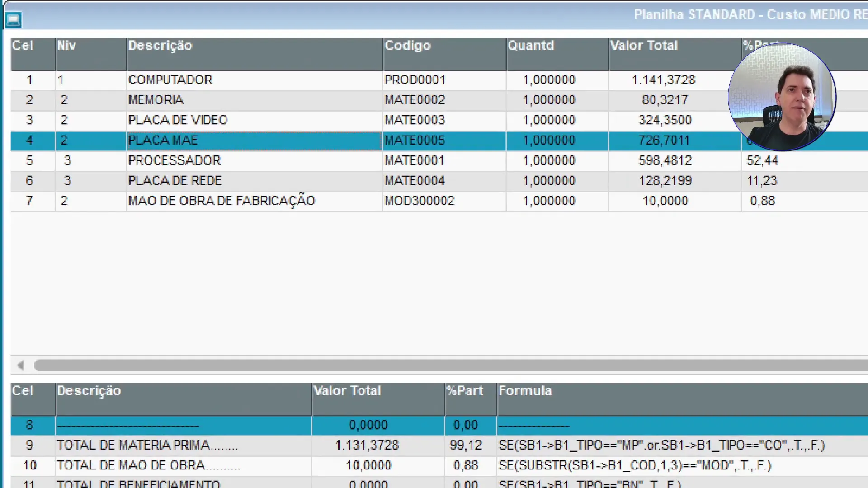Select the MEMORIA row
The image size is (868, 488).
tap(156, 100)
